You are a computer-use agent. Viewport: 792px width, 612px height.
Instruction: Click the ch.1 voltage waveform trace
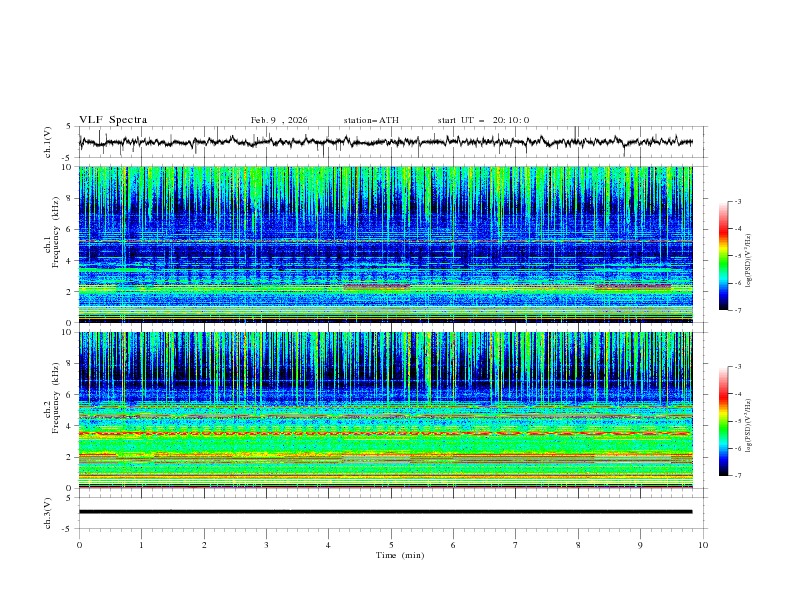[385, 142]
